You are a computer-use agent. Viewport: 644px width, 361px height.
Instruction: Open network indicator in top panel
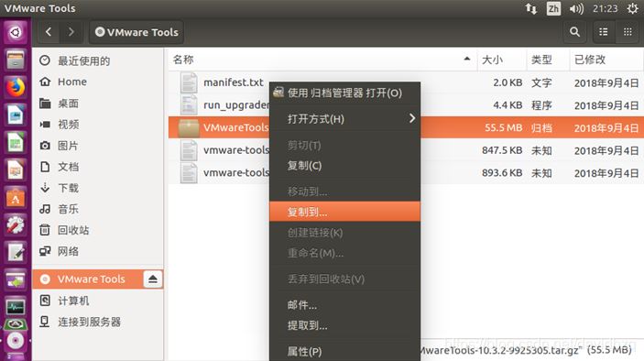pyautogui.click(x=531, y=8)
